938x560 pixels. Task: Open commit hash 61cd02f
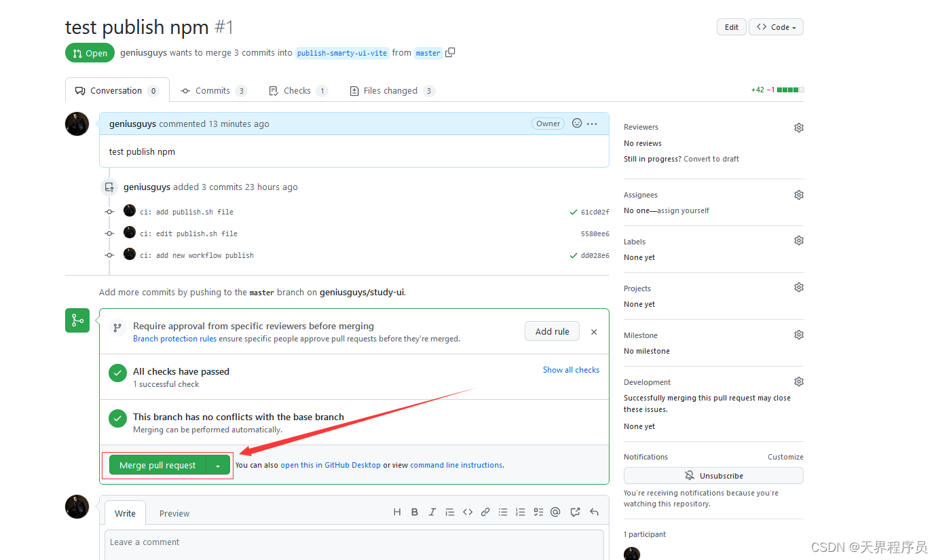pos(595,212)
